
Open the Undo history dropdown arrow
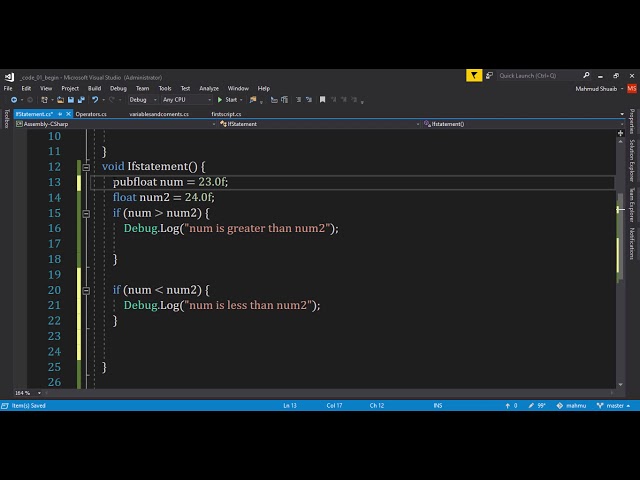tap(103, 100)
